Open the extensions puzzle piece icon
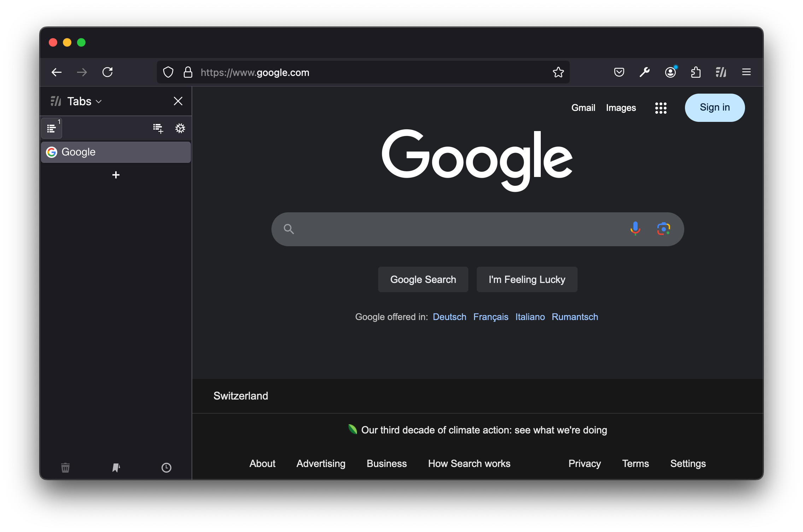 tap(696, 72)
